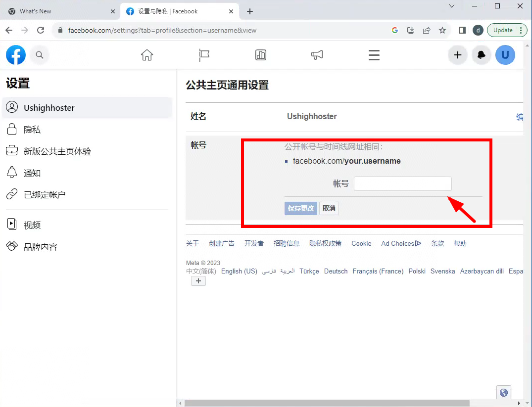Switch to the What's New browser tab
The width and height of the screenshot is (532, 407).
59,11
